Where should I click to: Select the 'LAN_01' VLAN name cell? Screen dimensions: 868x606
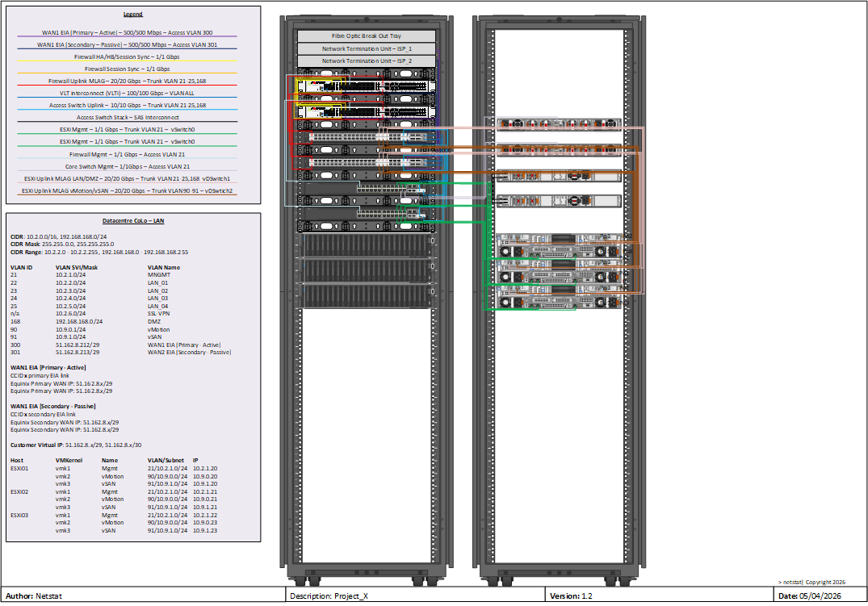click(x=157, y=282)
